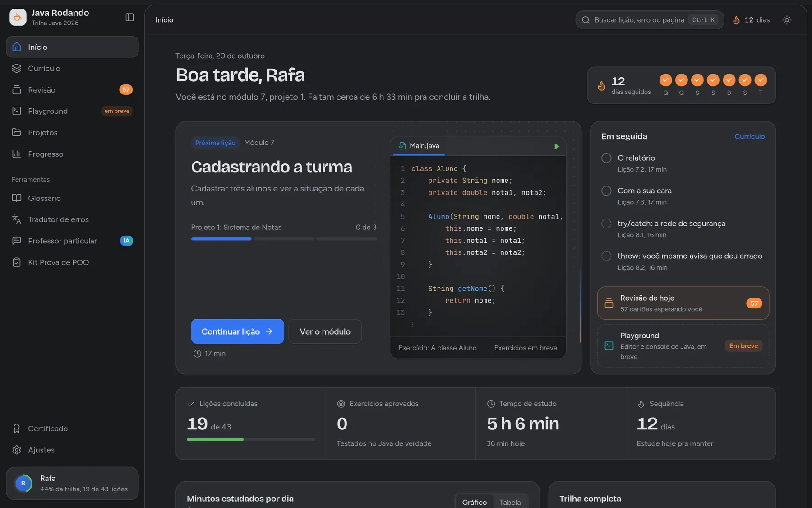This screenshot has height=508, width=812.
Task: Collapse sidebar with panel toggle icon
Action: [x=129, y=17]
